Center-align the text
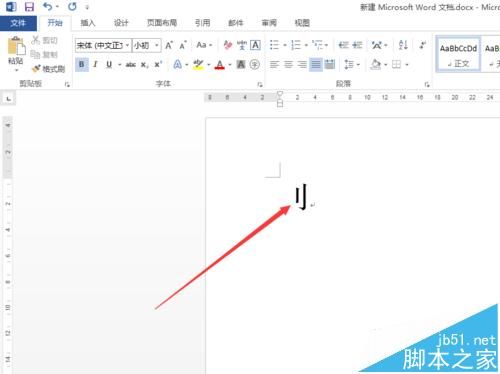This screenshot has height=374, width=500. point(288,64)
